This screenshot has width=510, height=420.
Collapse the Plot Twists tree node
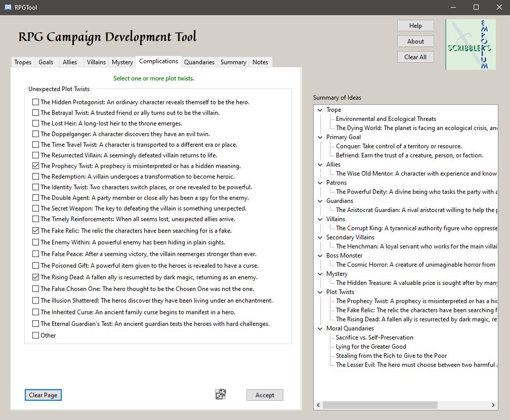click(x=320, y=292)
